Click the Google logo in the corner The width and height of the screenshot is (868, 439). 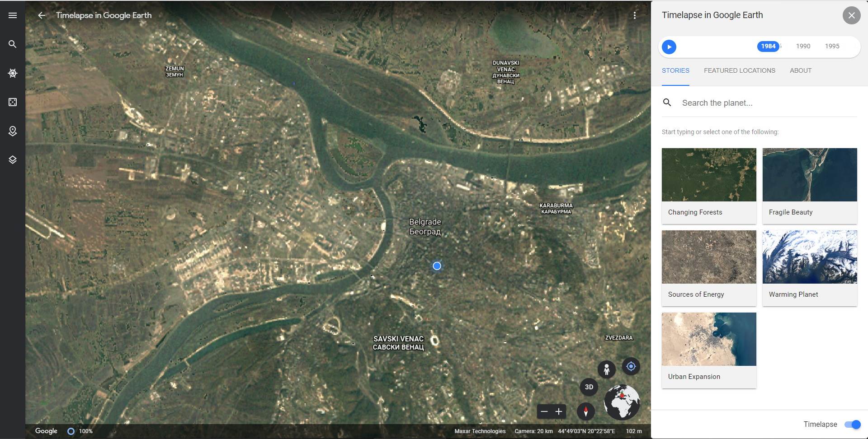point(46,431)
